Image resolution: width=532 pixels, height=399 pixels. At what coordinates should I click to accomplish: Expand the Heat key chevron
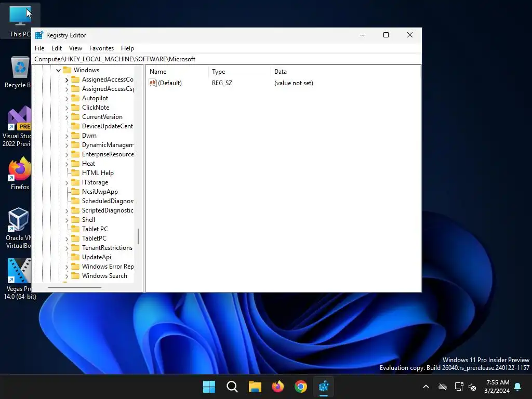pos(66,164)
